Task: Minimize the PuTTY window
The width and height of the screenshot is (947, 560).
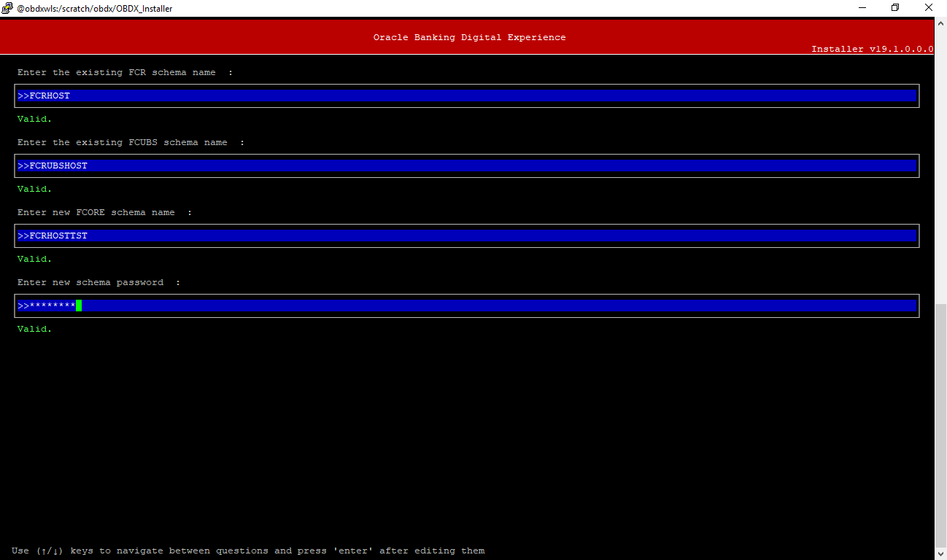Action: click(862, 8)
